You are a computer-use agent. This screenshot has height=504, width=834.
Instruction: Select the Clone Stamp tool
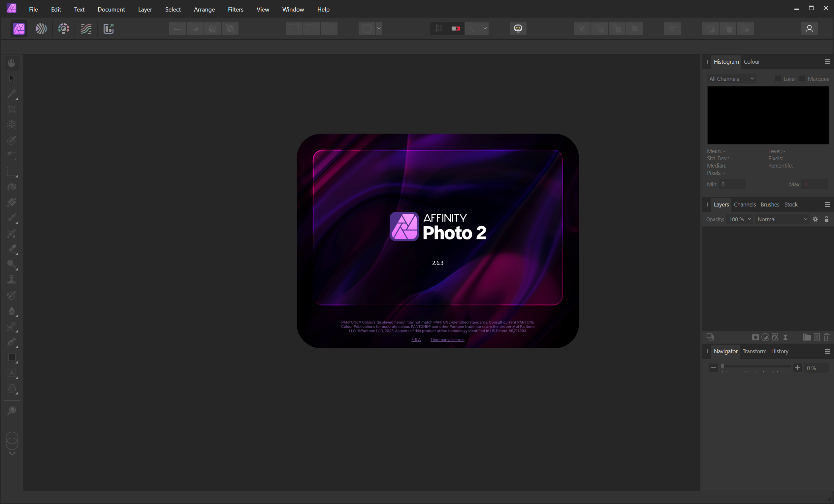click(12, 280)
